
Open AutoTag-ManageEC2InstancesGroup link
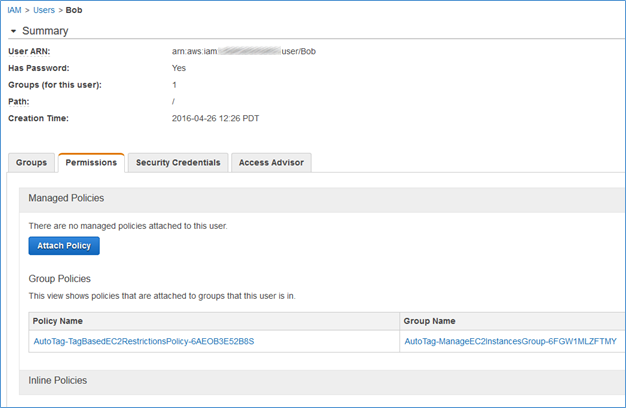point(511,341)
